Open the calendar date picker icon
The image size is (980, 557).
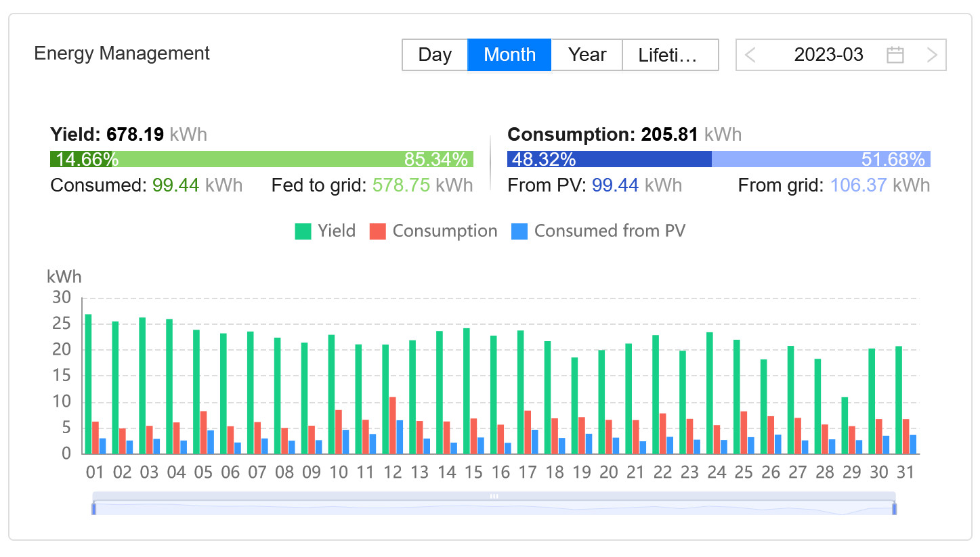(x=895, y=55)
